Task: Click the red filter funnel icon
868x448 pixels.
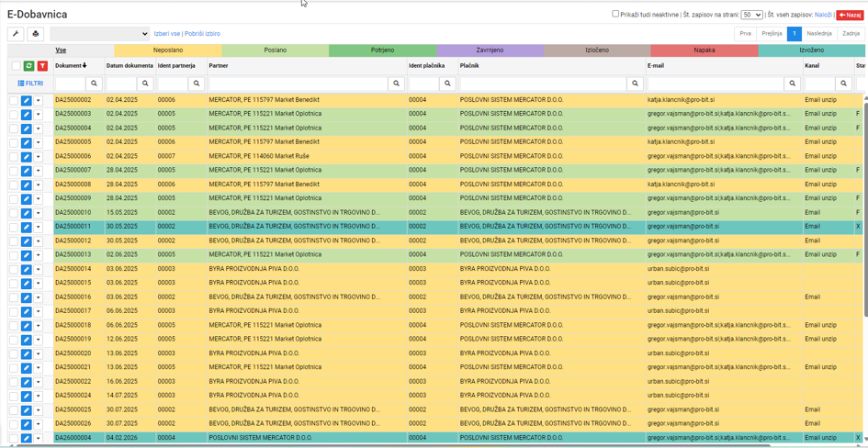Action: (42, 66)
